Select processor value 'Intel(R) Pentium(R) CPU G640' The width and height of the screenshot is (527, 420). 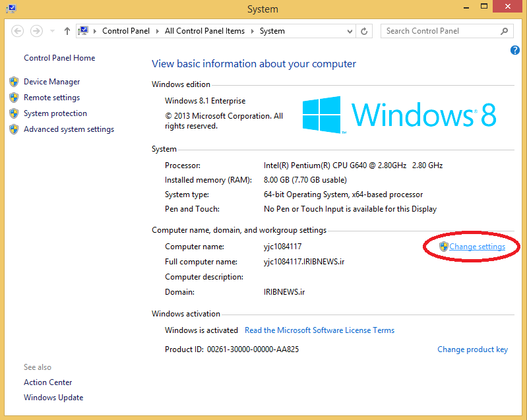point(315,165)
